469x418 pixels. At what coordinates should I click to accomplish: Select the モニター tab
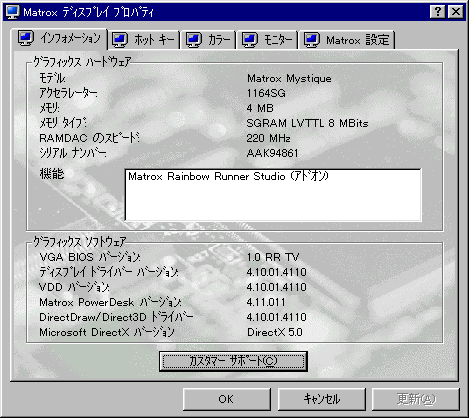(268, 40)
